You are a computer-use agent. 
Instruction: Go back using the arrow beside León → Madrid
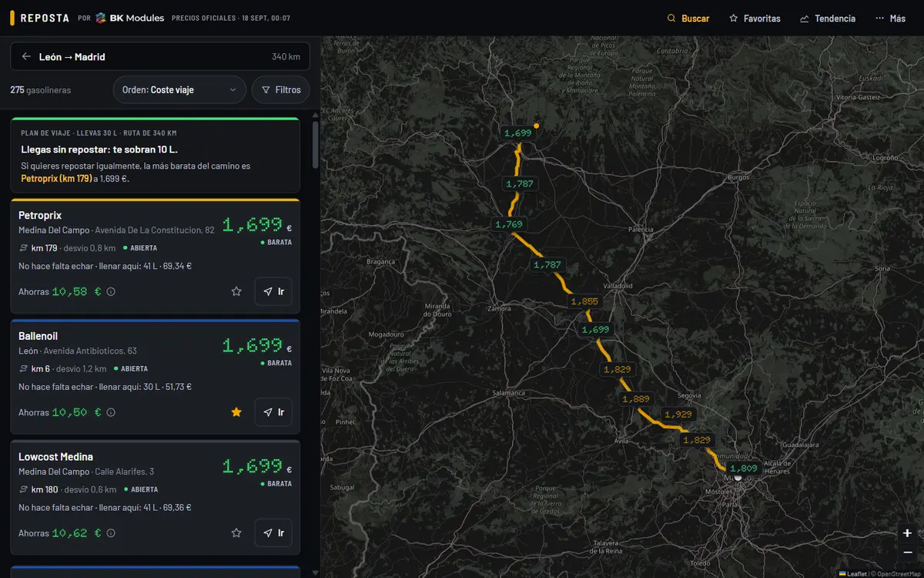[x=26, y=56]
